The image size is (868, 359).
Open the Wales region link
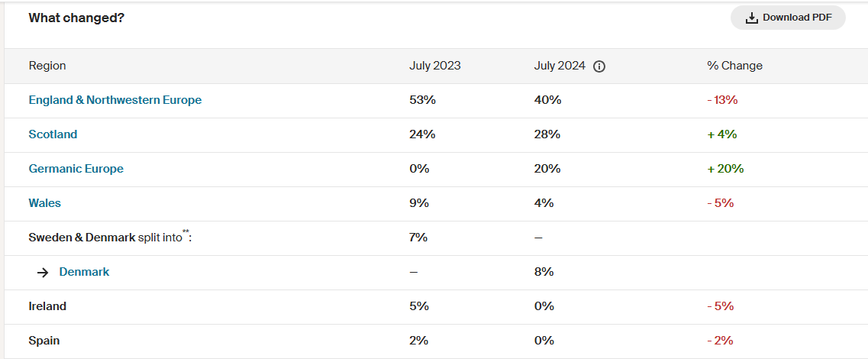point(44,203)
